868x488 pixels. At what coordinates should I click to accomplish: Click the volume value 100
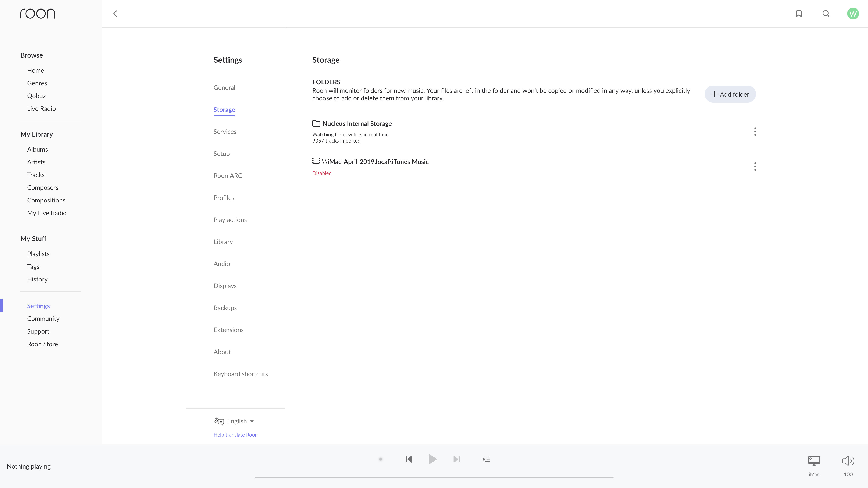848,474
